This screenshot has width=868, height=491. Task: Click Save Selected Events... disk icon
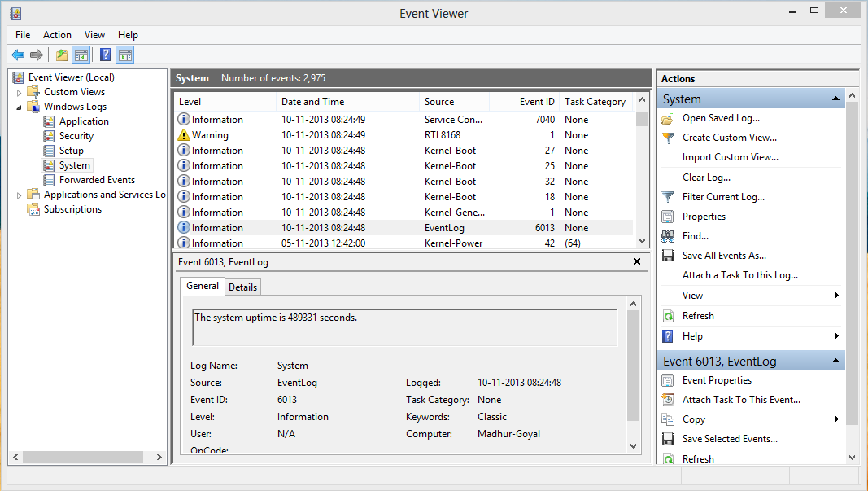[668, 439]
